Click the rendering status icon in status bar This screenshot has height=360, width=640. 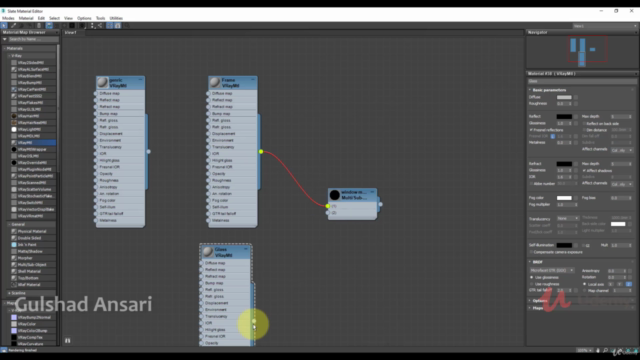tap(4, 350)
